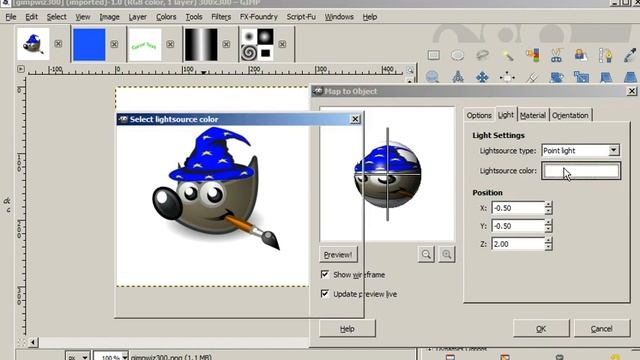Cancel the Map to Object dialog
The height and width of the screenshot is (360, 640).
[602, 329]
